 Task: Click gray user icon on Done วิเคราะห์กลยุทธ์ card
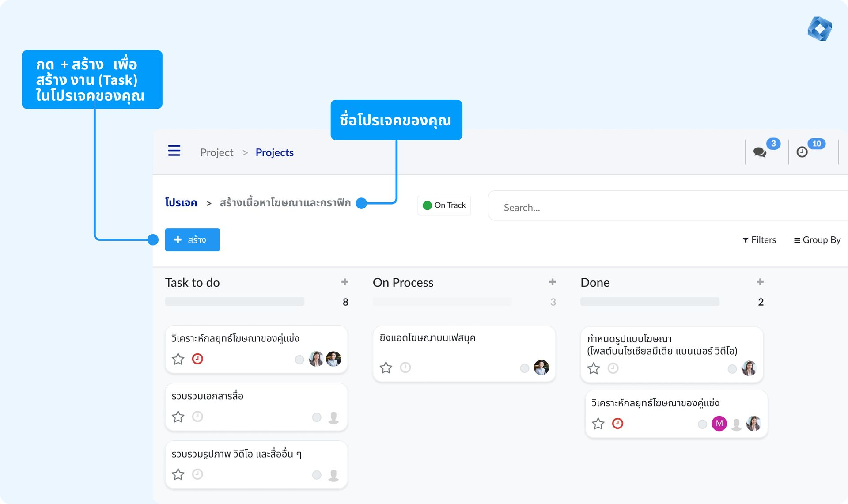736,424
